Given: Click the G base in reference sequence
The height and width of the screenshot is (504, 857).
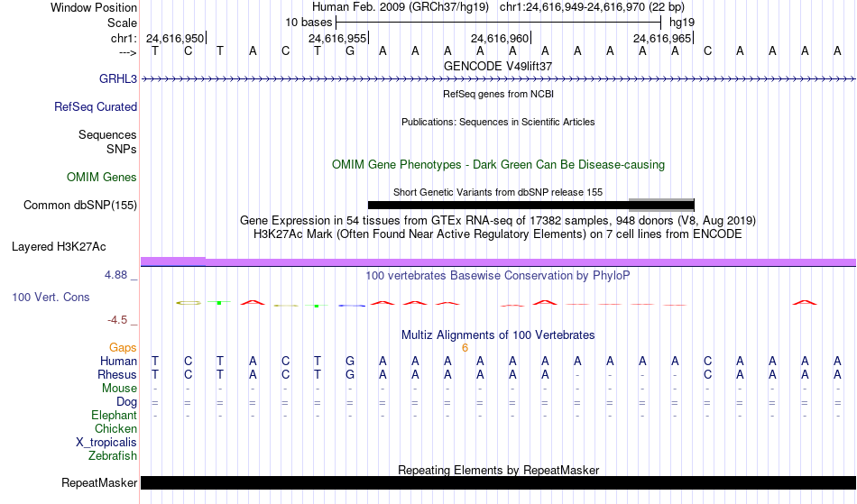Looking at the screenshot, I should click(x=350, y=50).
